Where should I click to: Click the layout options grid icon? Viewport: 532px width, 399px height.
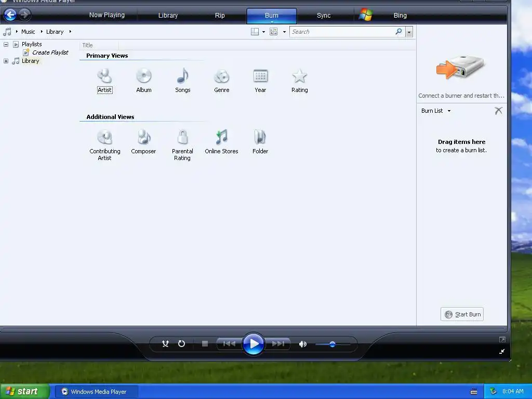coord(255,32)
